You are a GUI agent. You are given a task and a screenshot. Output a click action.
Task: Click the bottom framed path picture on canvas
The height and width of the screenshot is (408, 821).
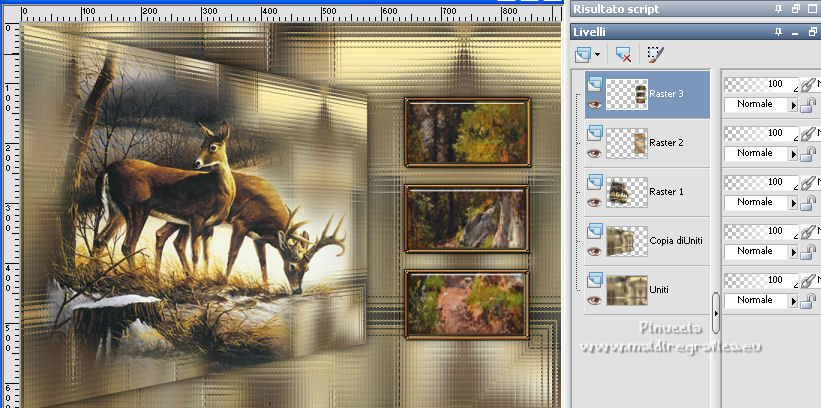(x=467, y=304)
